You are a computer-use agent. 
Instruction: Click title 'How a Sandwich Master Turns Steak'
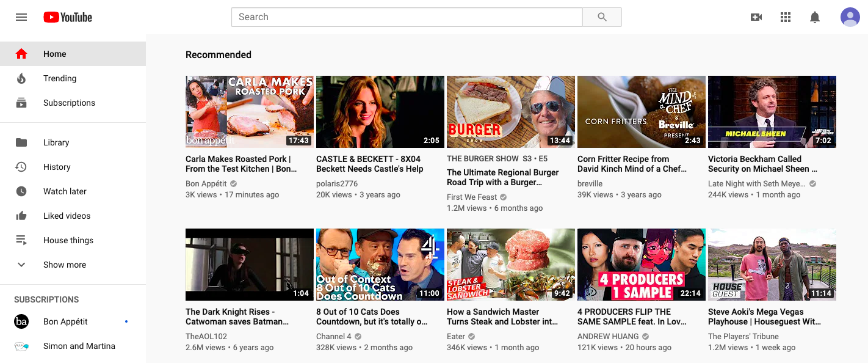point(503,317)
